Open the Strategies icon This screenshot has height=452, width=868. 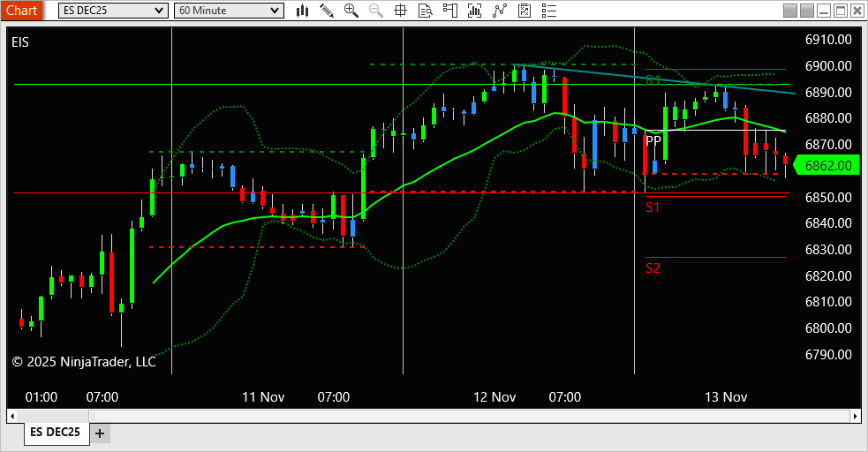(x=525, y=11)
